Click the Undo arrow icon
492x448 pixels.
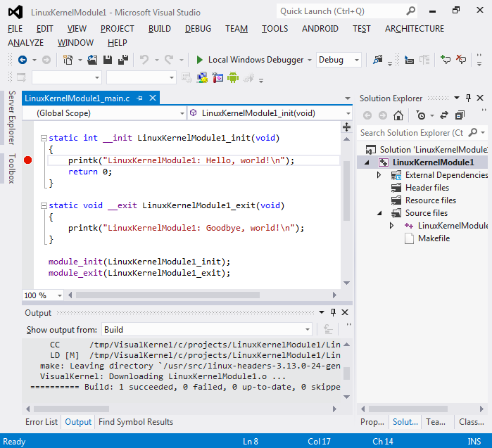tap(144, 60)
